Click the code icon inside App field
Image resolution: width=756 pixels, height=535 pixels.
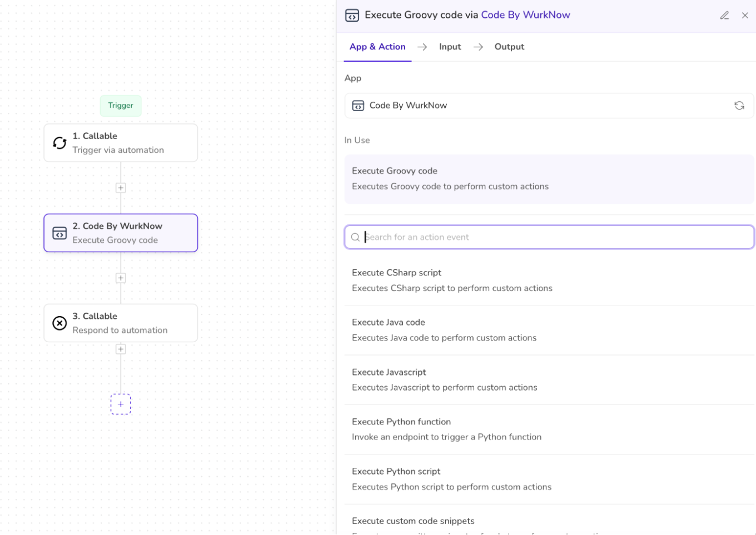point(358,106)
